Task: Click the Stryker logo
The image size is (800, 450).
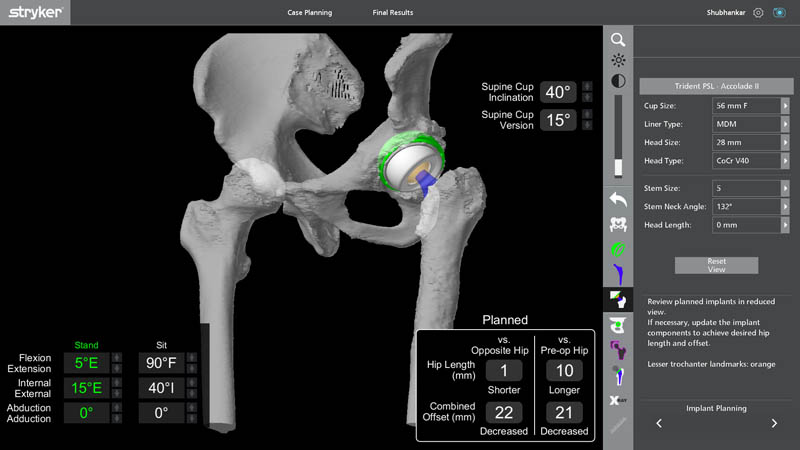Action: pyautogui.click(x=35, y=12)
